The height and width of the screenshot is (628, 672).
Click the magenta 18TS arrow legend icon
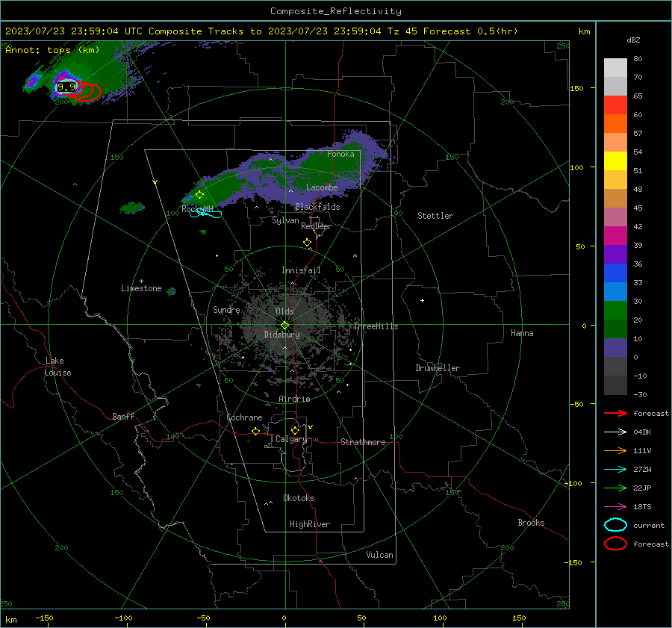tap(615, 507)
